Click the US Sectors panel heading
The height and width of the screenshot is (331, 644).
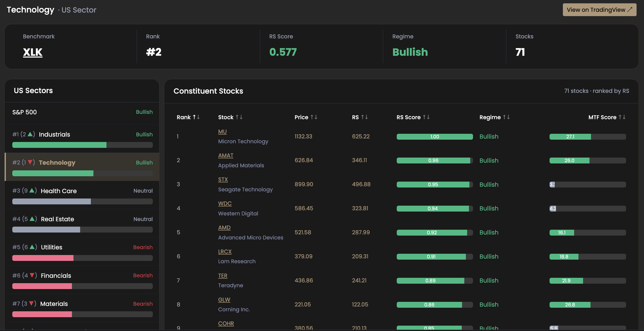click(x=33, y=91)
